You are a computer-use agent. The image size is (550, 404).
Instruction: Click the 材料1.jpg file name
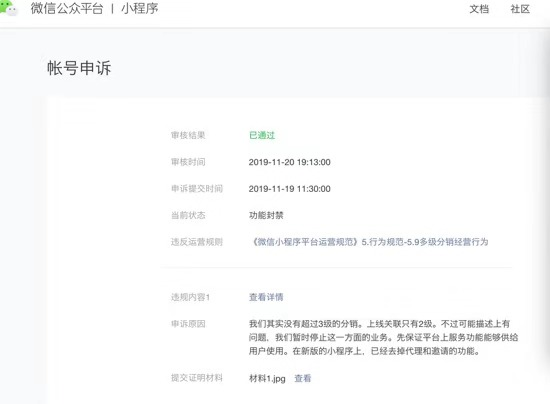(267, 378)
